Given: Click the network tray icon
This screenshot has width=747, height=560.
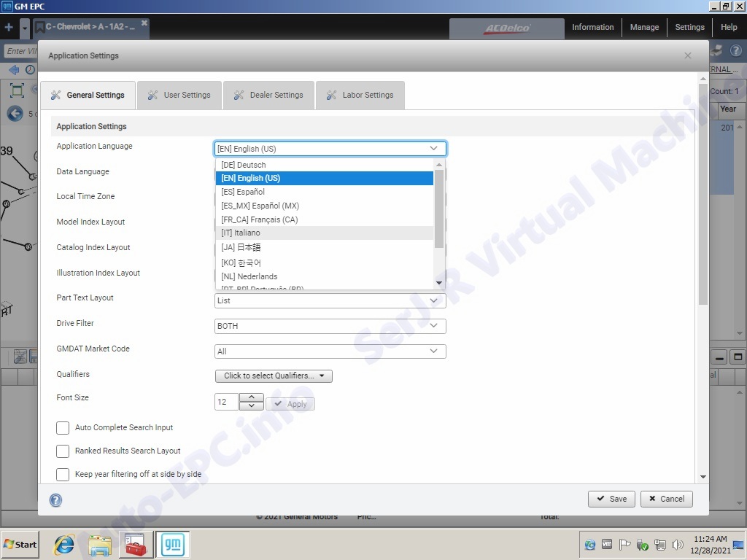Looking at the screenshot, I should click(659, 544).
